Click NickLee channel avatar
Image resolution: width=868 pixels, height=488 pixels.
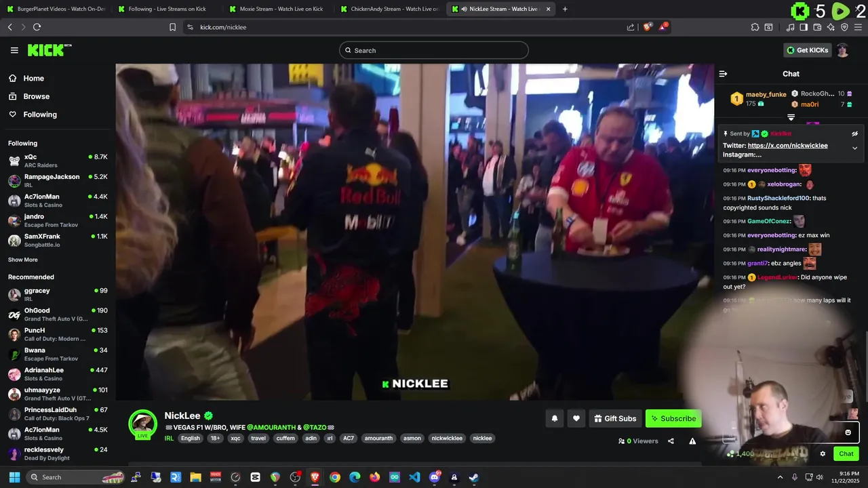142,424
